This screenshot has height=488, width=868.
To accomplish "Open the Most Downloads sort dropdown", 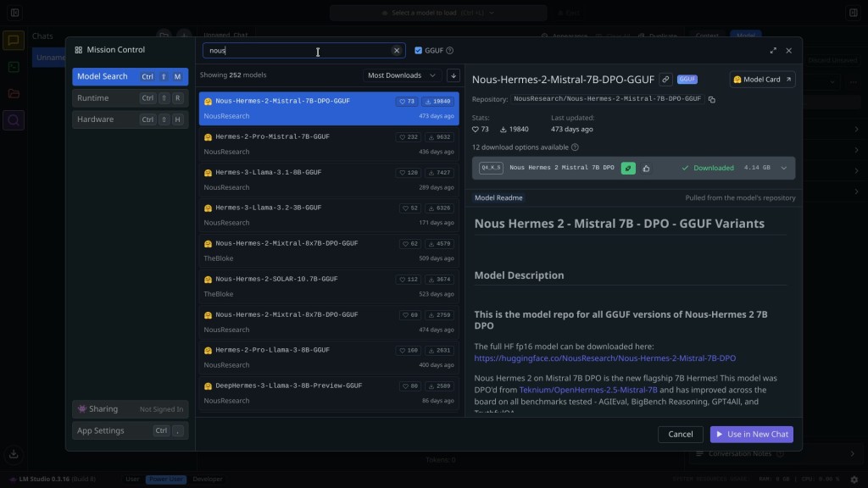I will (402, 75).
